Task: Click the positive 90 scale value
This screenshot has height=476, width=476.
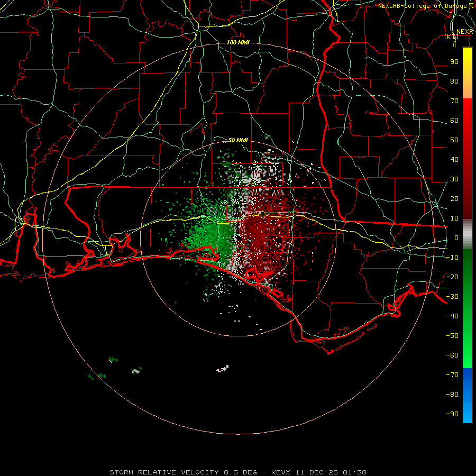Action: coord(454,62)
